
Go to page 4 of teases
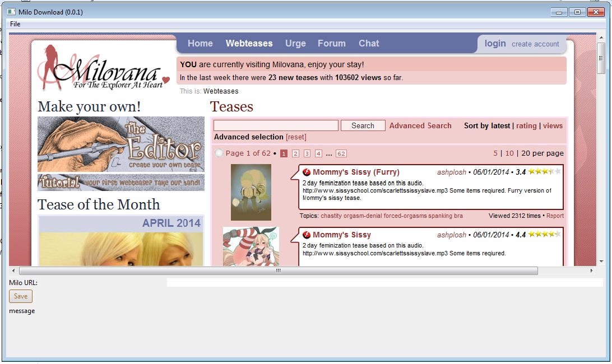(x=318, y=153)
